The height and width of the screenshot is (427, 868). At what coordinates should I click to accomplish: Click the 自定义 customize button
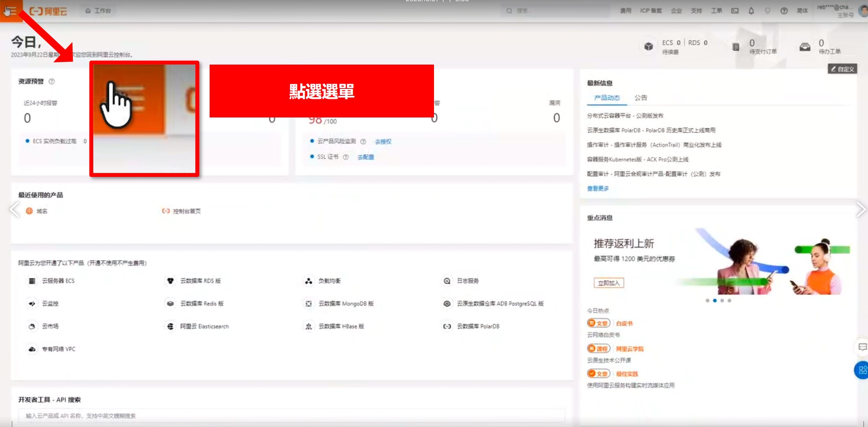(842, 69)
